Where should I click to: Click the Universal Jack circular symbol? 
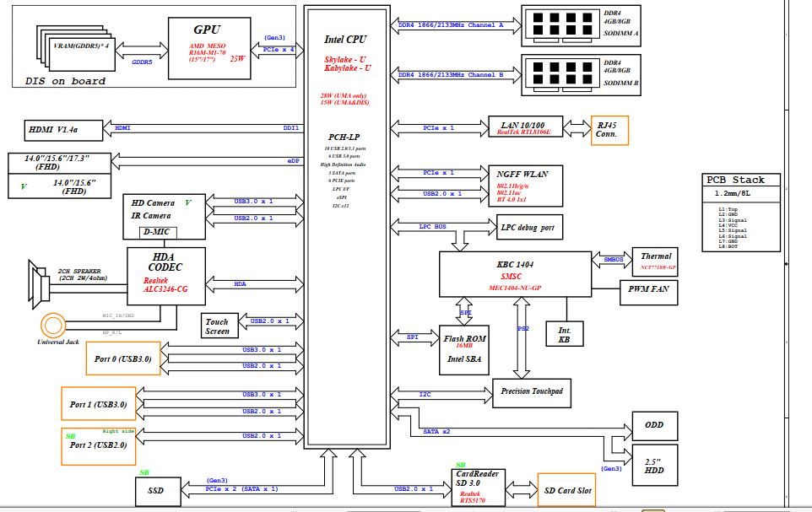tap(53, 325)
